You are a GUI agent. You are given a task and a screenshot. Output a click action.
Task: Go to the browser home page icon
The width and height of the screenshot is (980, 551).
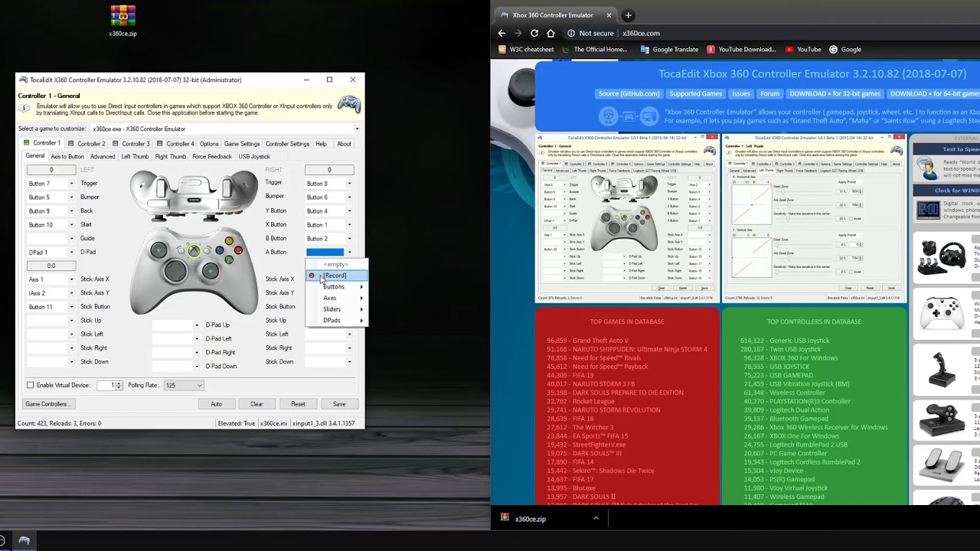point(550,33)
